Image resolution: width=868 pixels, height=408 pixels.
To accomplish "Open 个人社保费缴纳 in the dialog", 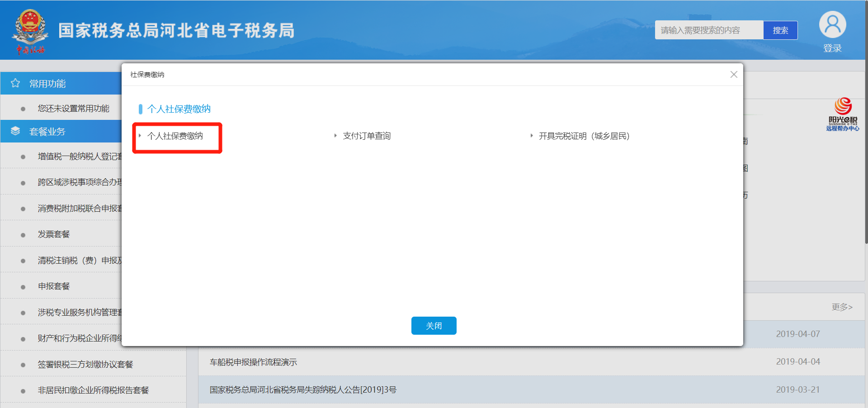I will (x=175, y=136).
